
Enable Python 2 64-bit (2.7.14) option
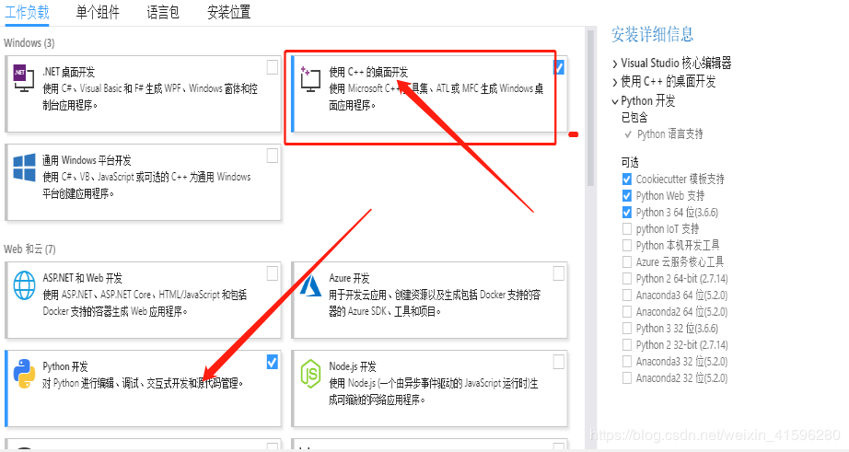tap(627, 278)
